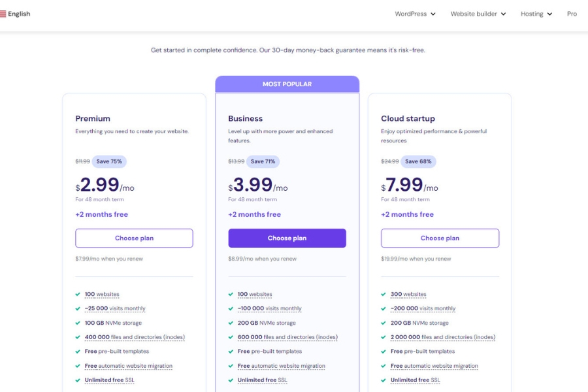Screen dimensions: 588x392
Task: Click the '+2 months free' text in Cloud startup
Action: [x=407, y=214]
